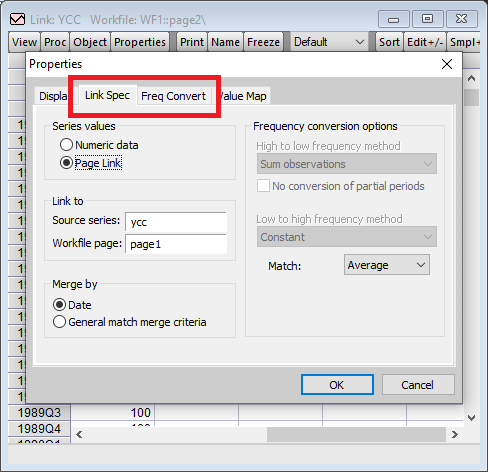Close the Properties dialog with X

(447, 64)
